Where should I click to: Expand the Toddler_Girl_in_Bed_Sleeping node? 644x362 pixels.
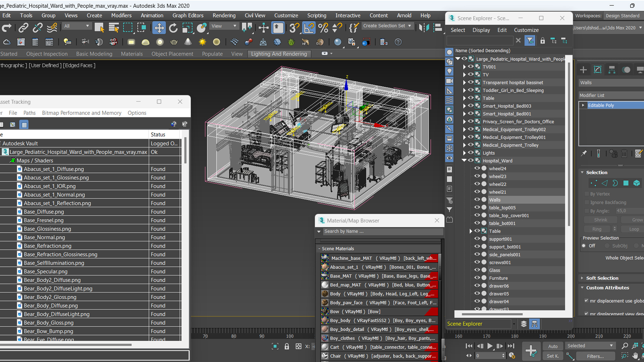click(465, 90)
